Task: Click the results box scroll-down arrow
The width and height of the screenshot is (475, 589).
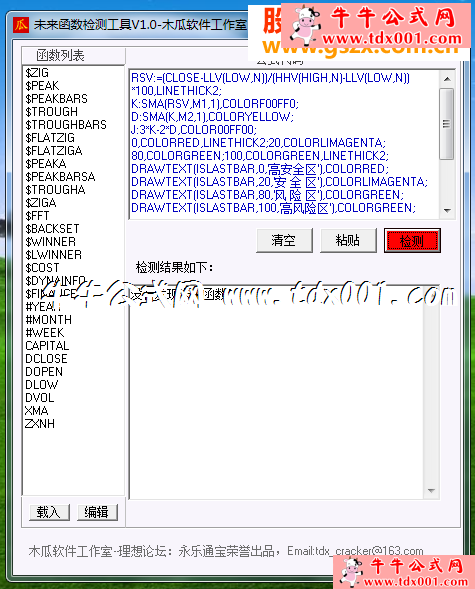Action: coord(431,491)
